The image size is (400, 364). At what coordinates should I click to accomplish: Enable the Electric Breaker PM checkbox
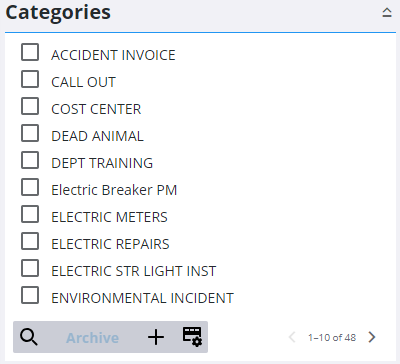(30, 187)
